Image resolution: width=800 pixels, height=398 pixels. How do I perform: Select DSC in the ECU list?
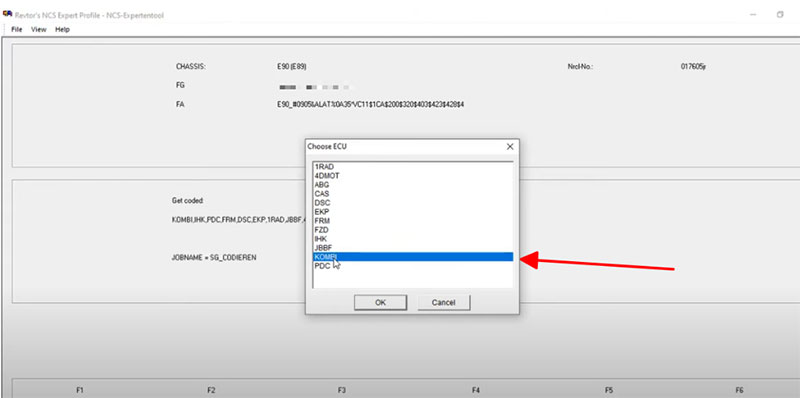413,203
